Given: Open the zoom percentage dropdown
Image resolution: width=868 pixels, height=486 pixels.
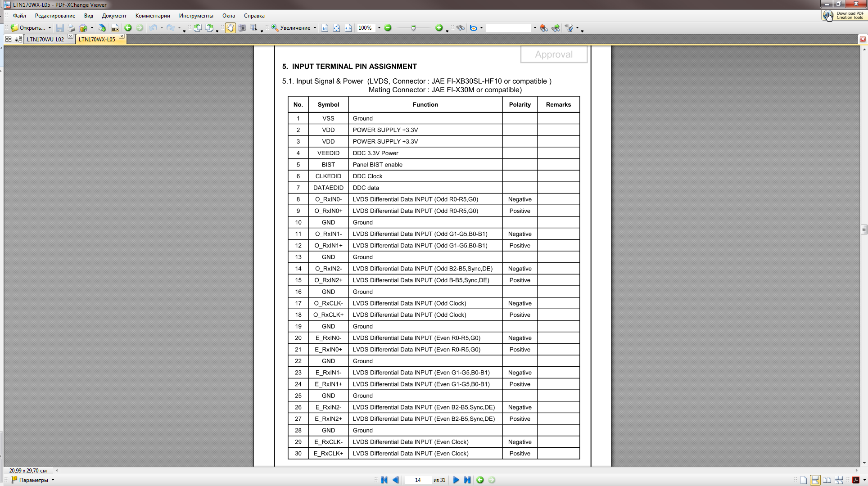Looking at the screenshot, I should [x=379, y=28].
